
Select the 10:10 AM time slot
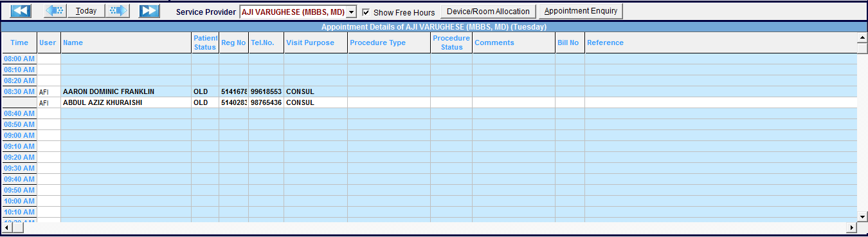(x=19, y=212)
